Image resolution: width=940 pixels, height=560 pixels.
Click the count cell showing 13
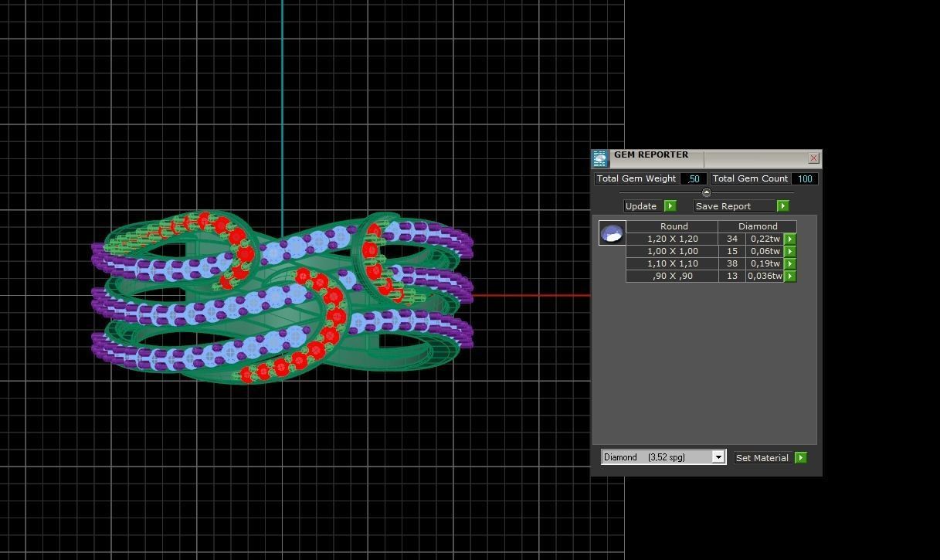pos(731,276)
